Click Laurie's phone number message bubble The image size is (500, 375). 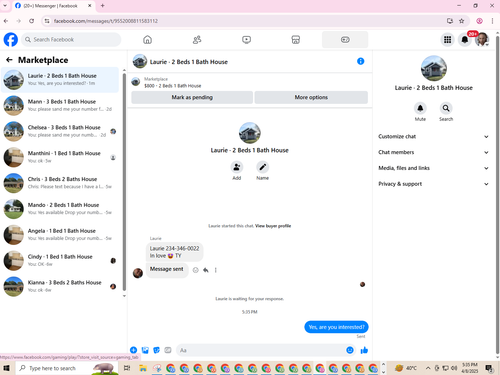[174, 252]
